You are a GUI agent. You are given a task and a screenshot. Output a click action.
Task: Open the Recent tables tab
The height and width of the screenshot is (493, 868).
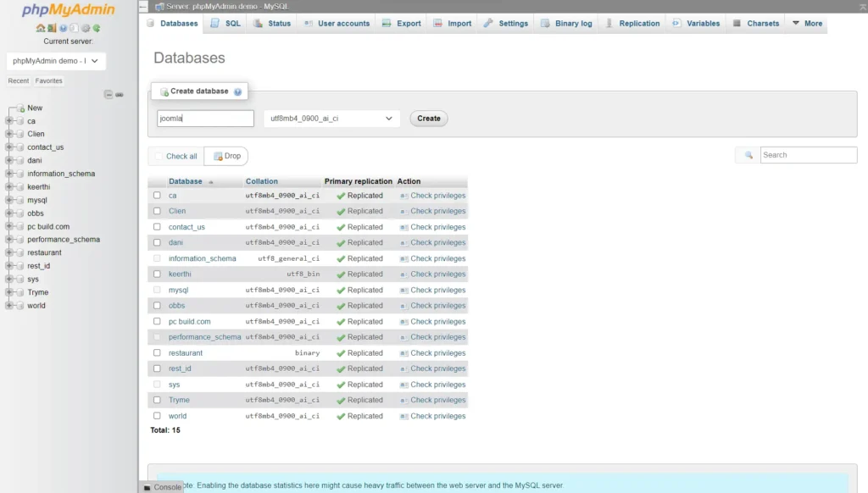pyautogui.click(x=19, y=80)
